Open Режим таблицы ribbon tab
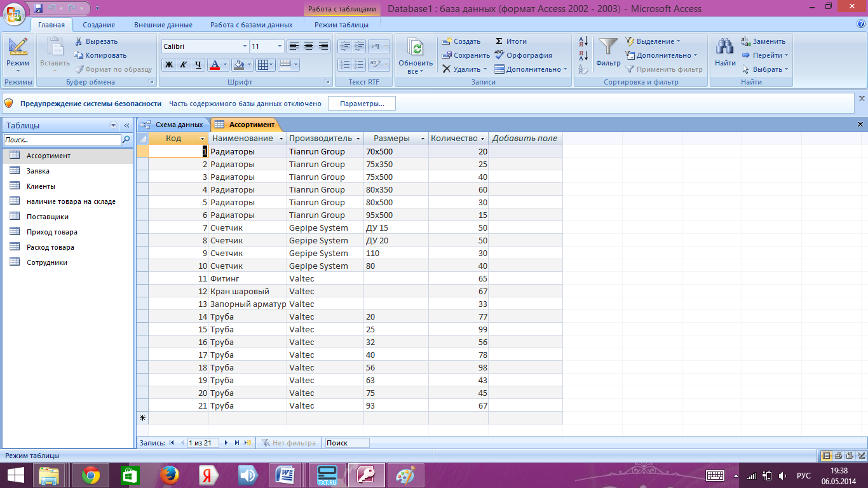 pos(341,25)
